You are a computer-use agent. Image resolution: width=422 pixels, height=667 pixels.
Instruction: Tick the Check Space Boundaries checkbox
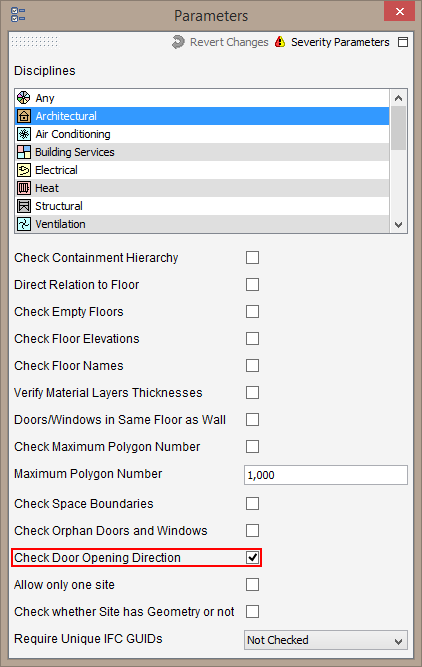point(252,503)
